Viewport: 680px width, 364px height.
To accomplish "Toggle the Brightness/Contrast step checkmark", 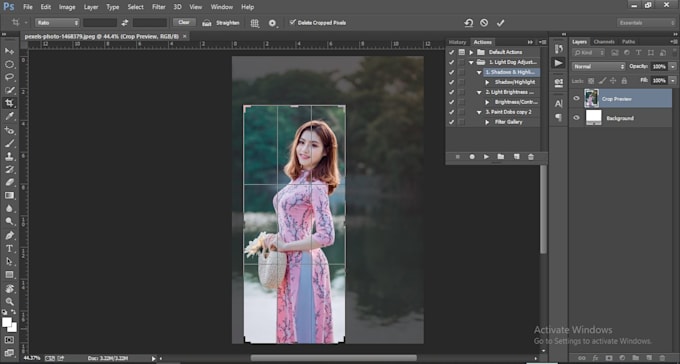I will click(x=451, y=102).
